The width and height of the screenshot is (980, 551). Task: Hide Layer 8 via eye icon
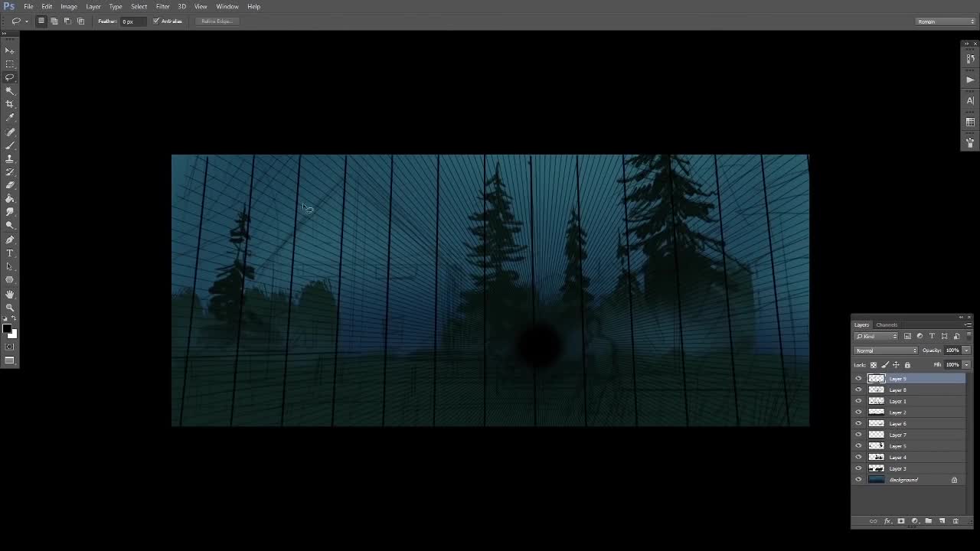(x=858, y=390)
